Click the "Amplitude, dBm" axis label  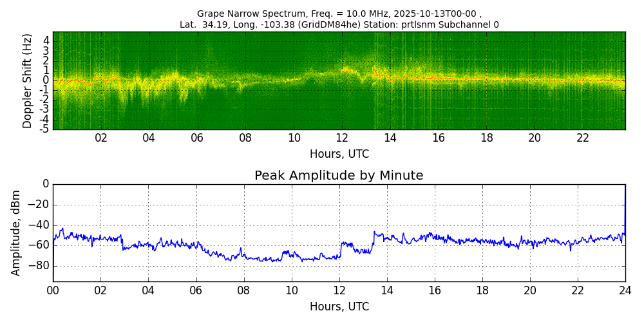pyautogui.click(x=17, y=232)
